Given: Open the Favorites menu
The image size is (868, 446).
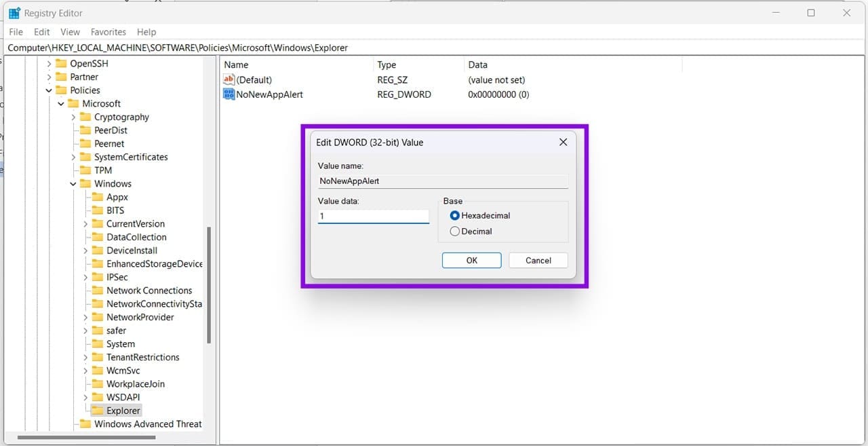Looking at the screenshot, I should pos(108,32).
